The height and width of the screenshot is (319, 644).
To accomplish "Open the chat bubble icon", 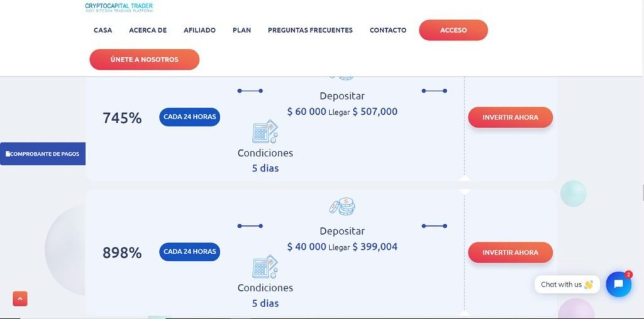I will [x=619, y=284].
